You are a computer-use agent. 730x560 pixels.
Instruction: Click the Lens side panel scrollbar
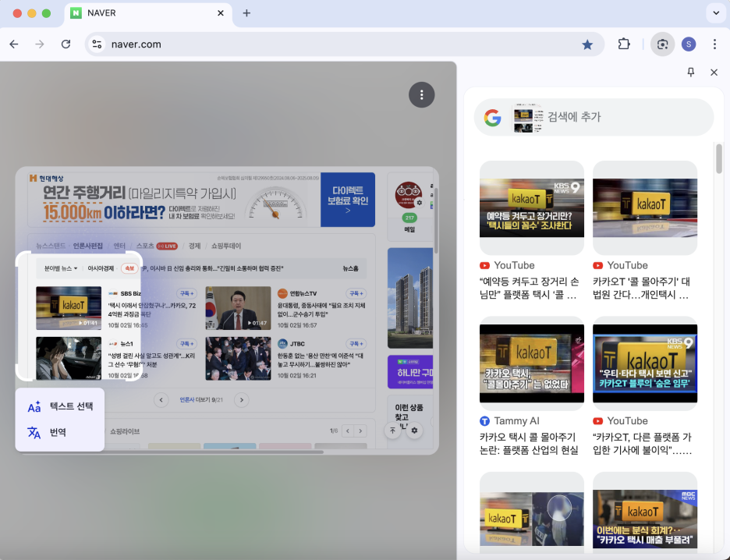click(719, 159)
